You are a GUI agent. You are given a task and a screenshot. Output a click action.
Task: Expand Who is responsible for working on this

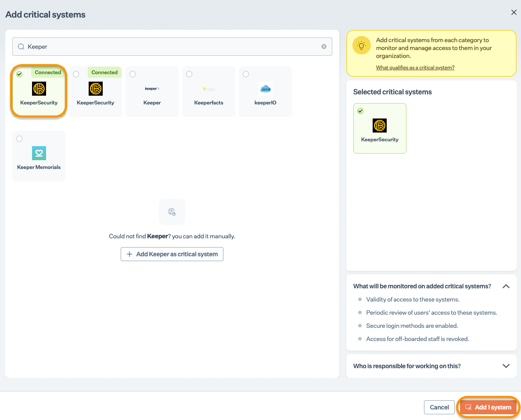[x=506, y=366]
